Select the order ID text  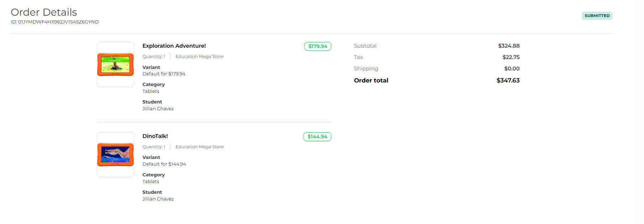(x=55, y=22)
